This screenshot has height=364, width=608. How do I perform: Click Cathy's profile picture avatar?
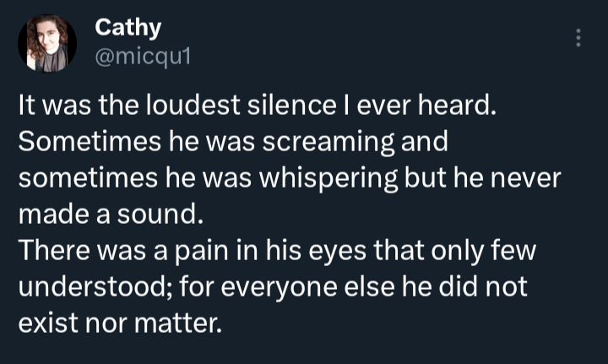tap(47, 44)
